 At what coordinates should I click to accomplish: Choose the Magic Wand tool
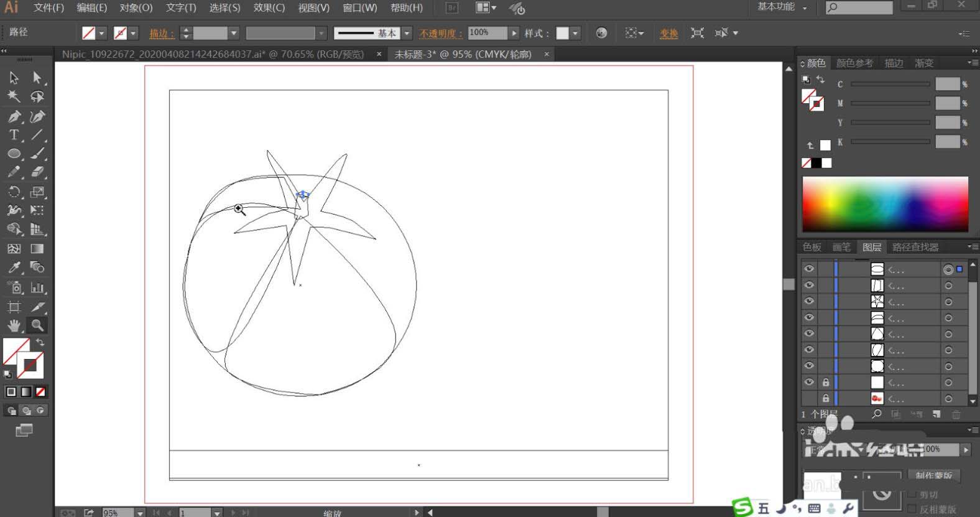[14, 96]
